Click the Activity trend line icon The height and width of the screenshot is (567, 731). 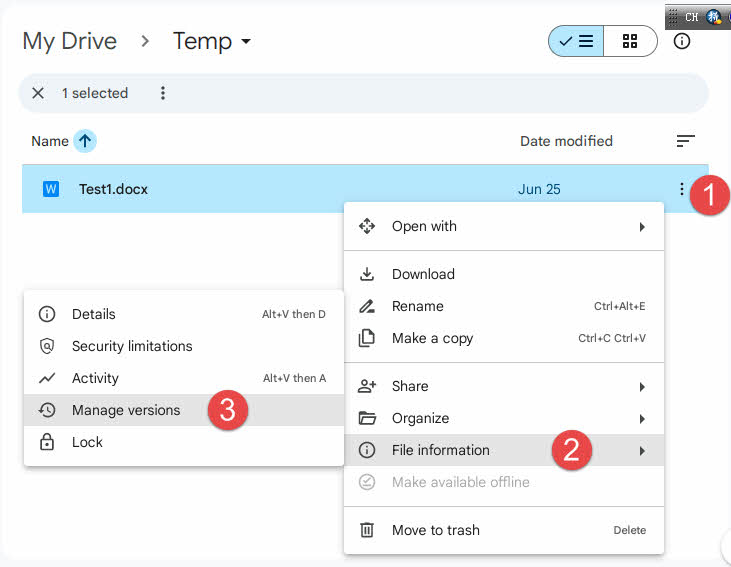click(47, 378)
